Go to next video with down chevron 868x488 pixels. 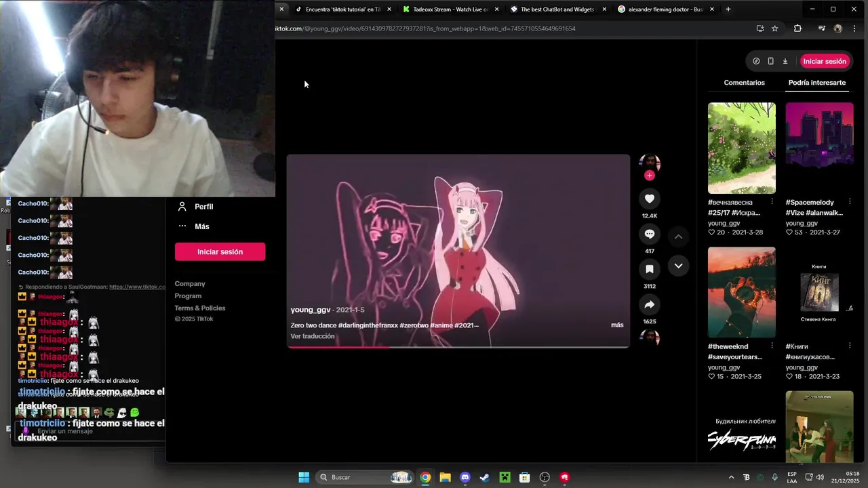(x=678, y=266)
